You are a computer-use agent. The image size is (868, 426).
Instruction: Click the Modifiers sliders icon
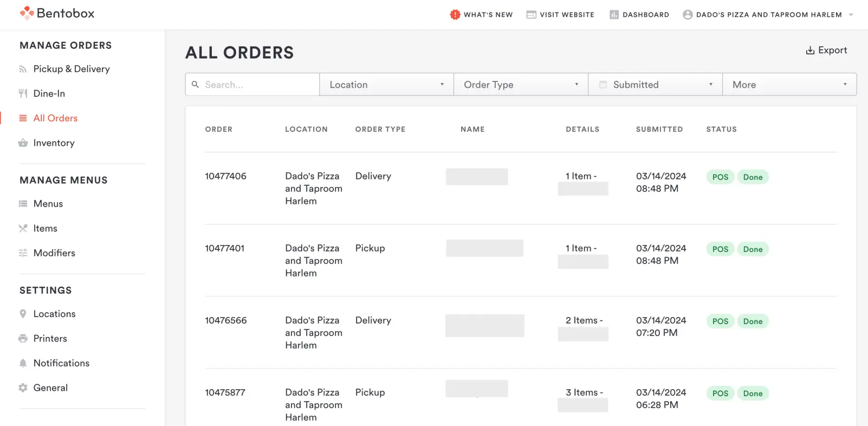[x=23, y=253]
